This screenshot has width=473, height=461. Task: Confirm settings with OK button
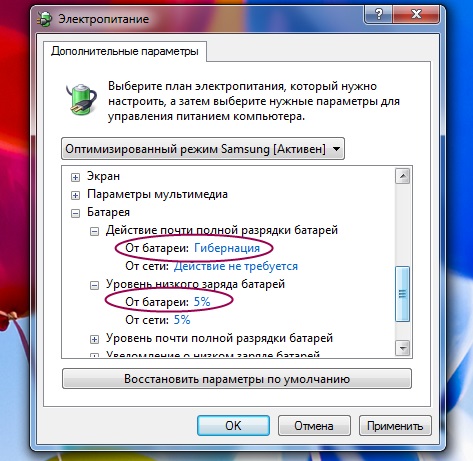pos(233,425)
